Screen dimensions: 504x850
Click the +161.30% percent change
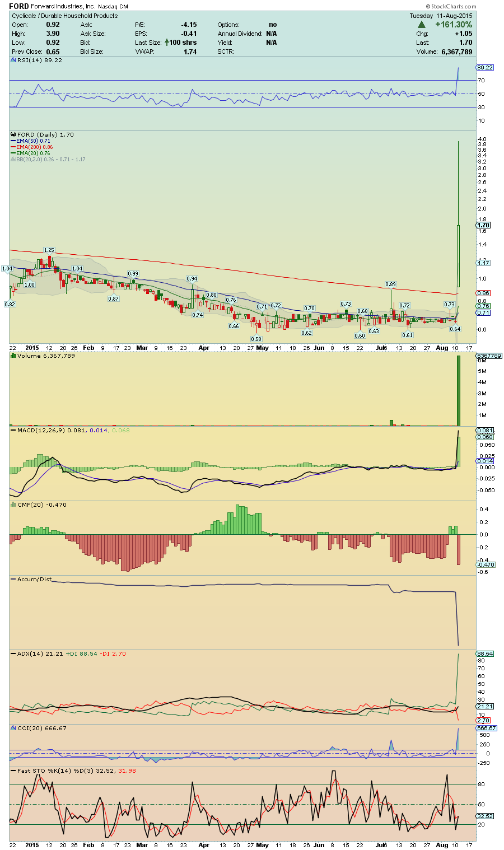(x=454, y=25)
